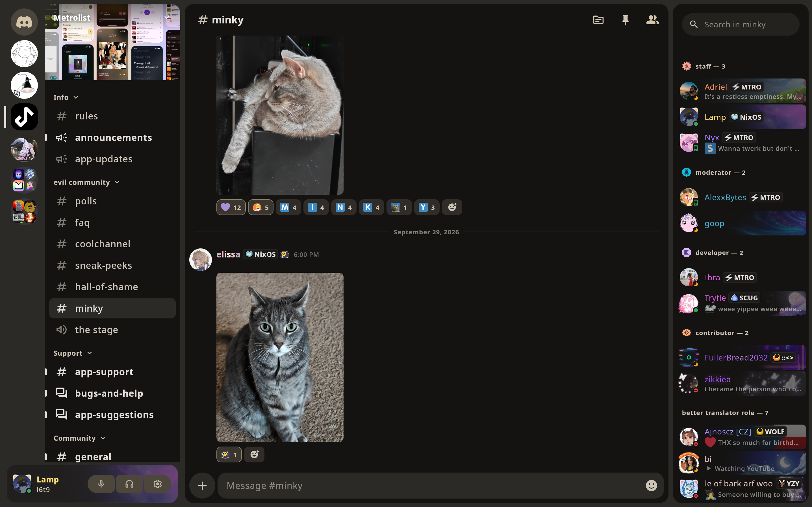Toggle the member list icon
Image resolution: width=812 pixels, height=507 pixels.
tap(652, 20)
